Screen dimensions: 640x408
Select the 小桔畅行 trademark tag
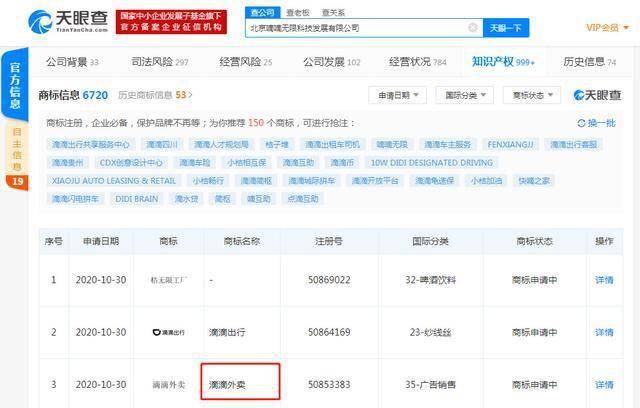tap(208, 180)
